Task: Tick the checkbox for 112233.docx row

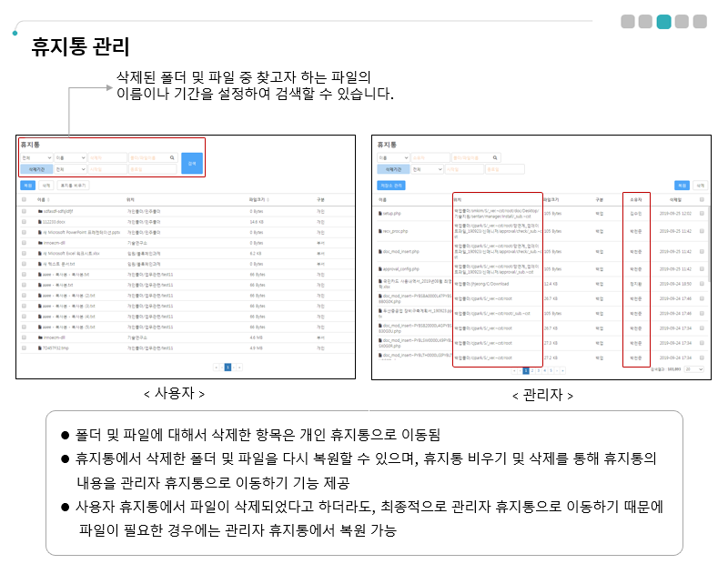Action: point(25,221)
